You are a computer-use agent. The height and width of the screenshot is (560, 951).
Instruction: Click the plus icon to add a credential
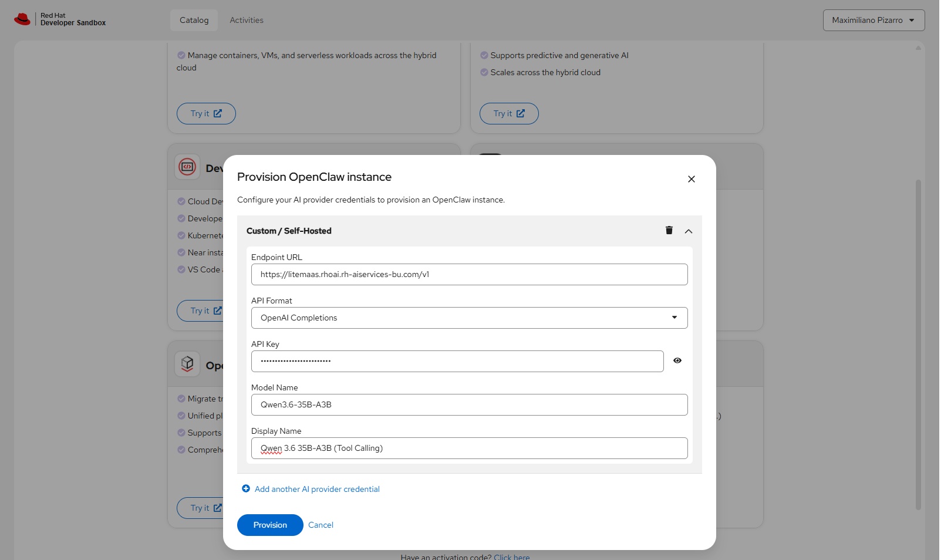click(246, 488)
